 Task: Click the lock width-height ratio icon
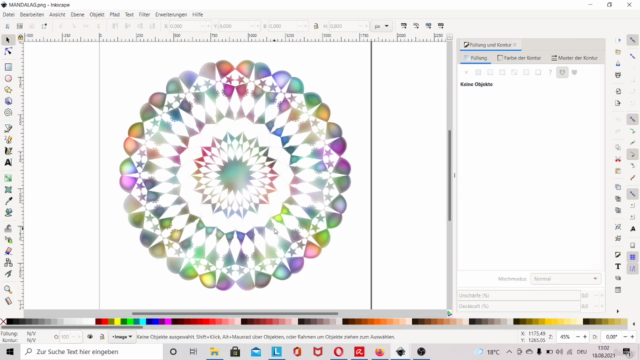click(316, 26)
